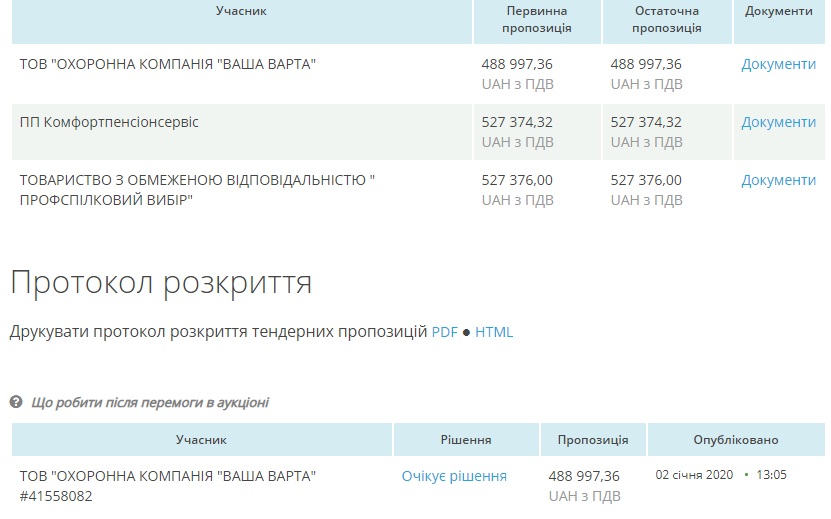Click 'Друкувати протокол розкриття тендерних пропозицій' text
The height and width of the screenshot is (519, 831).
(218, 332)
